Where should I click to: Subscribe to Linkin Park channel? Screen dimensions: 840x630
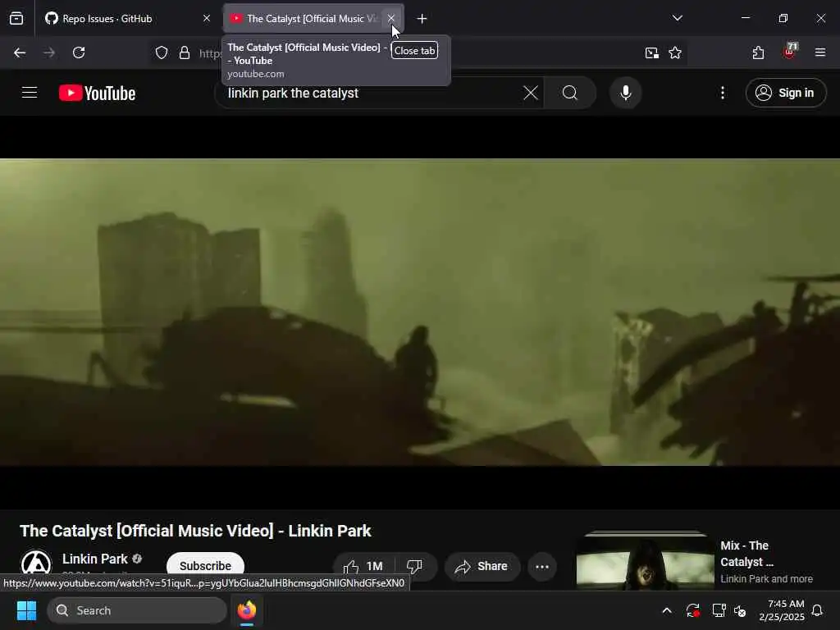point(205,566)
